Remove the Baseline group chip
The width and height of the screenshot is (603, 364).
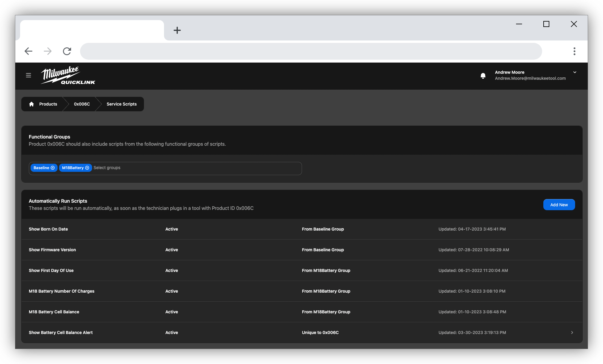[x=53, y=168]
